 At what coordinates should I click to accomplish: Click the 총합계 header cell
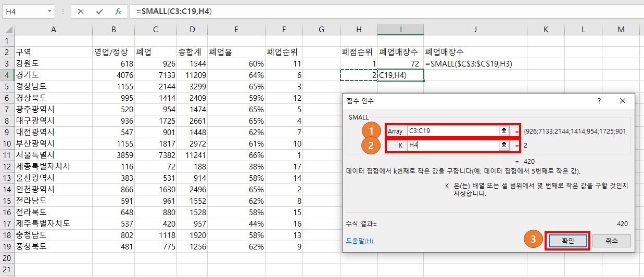pos(192,52)
